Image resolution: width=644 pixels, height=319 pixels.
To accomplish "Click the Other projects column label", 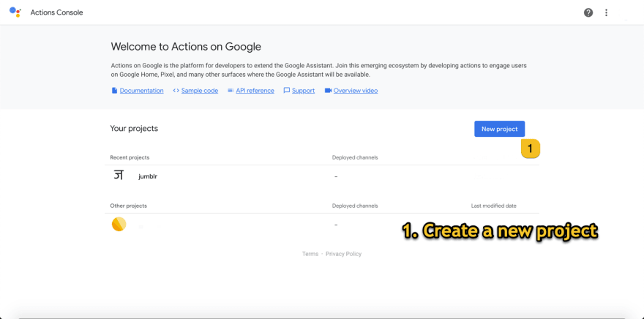I will pos(129,206).
